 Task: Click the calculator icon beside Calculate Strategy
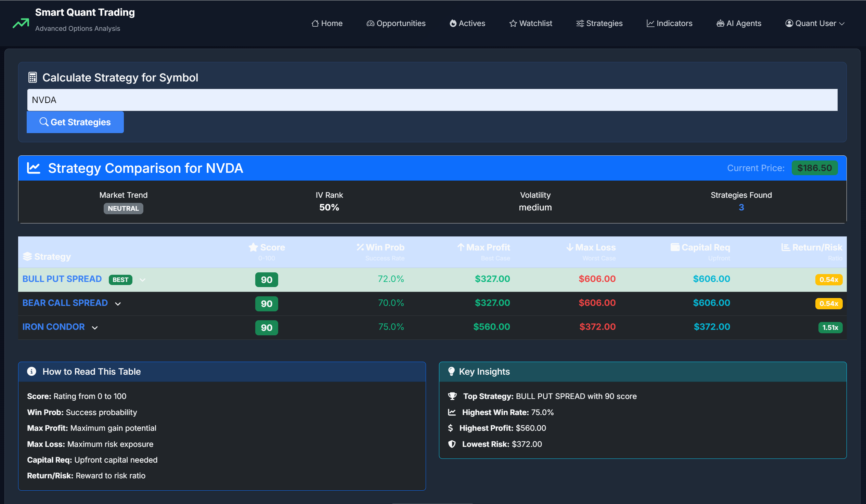[32, 77]
